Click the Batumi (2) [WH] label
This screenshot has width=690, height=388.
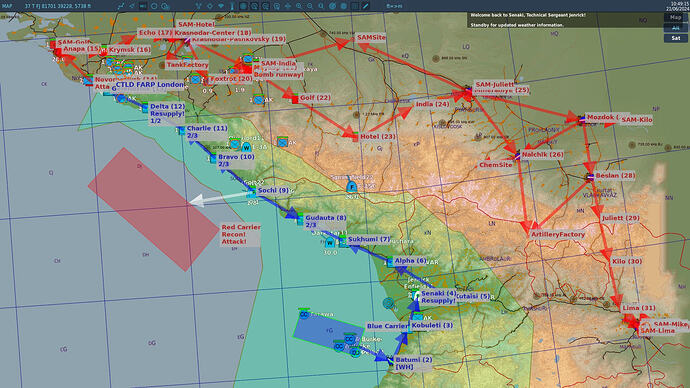(414, 363)
